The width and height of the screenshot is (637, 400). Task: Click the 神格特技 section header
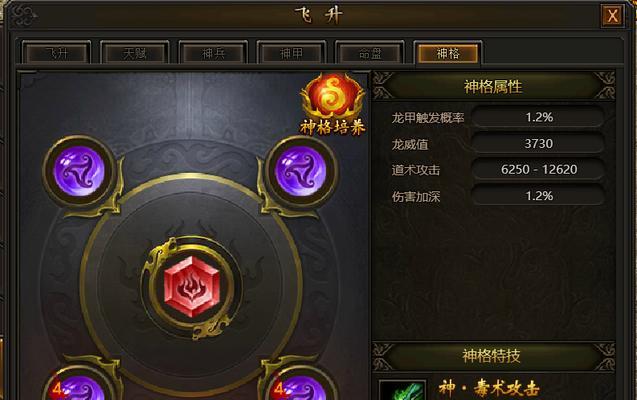point(494,356)
